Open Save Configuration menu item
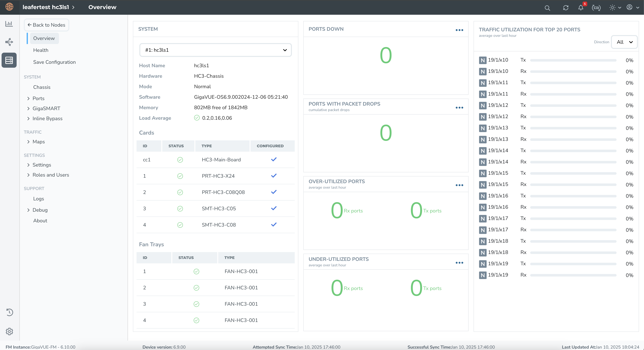This screenshot has width=644, height=350. (54, 62)
